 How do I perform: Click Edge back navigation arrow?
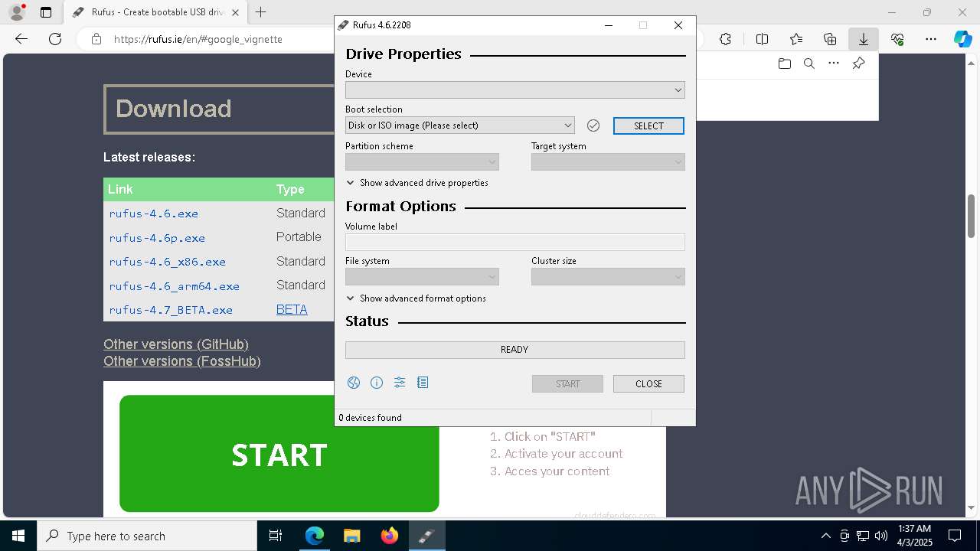point(21,39)
